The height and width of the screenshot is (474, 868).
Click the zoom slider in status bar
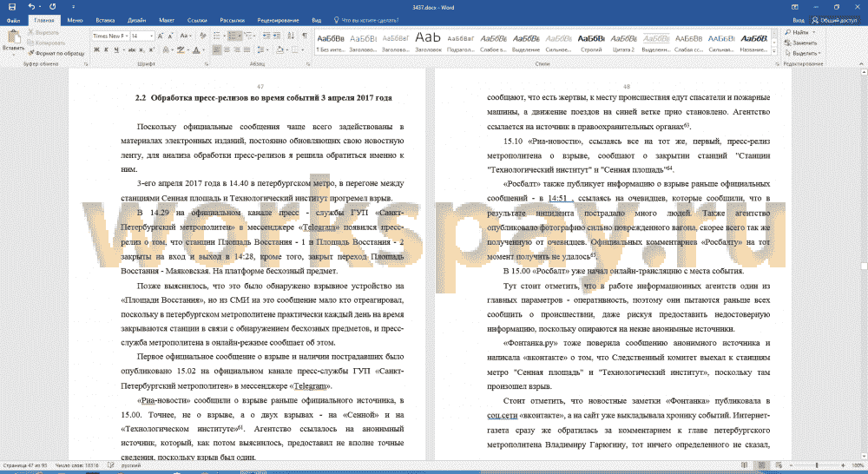(x=817, y=465)
